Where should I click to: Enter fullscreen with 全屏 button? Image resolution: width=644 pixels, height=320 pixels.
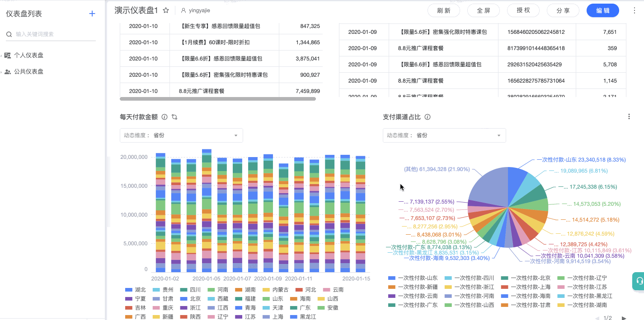(483, 10)
